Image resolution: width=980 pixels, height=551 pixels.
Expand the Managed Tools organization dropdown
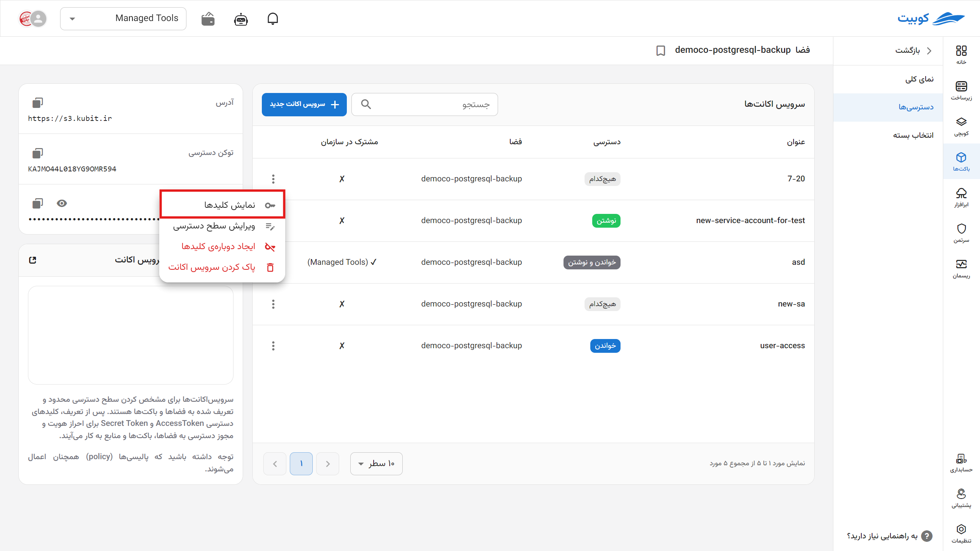(x=123, y=18)
